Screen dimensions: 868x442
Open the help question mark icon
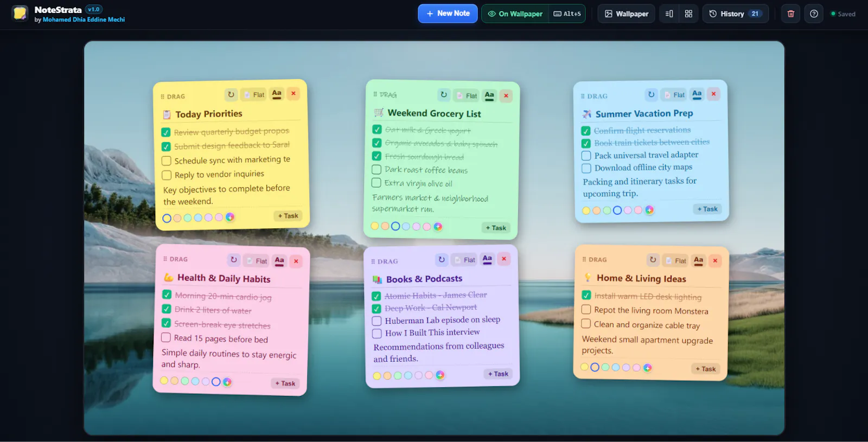(814, 14)
